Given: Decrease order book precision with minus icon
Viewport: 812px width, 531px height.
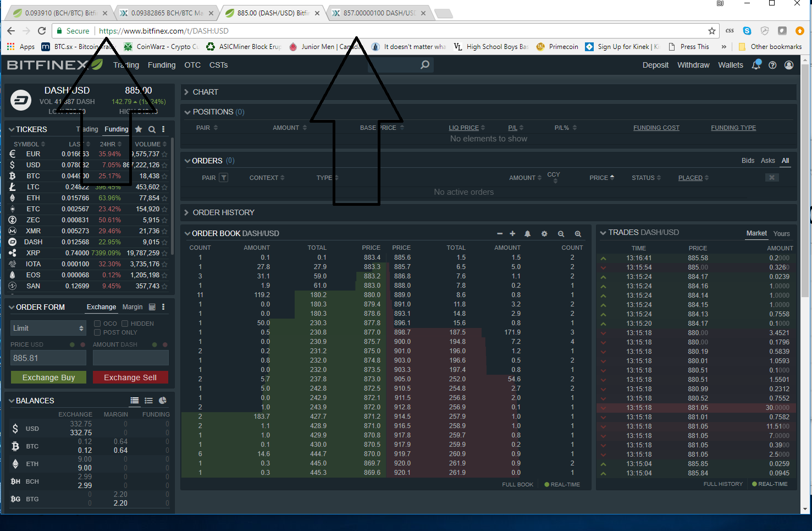Looking at the screenshot, I should pyautogui.click(x=500, y=234).
